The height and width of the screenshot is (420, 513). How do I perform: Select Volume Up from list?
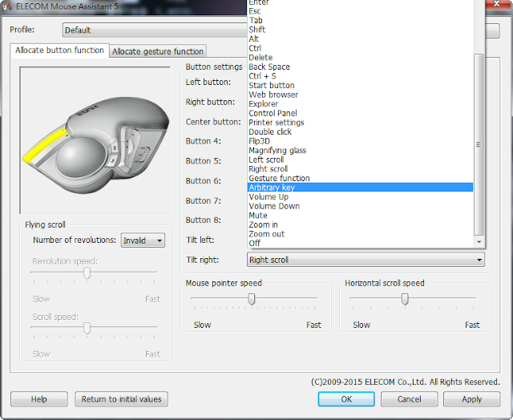coord(360,196)
